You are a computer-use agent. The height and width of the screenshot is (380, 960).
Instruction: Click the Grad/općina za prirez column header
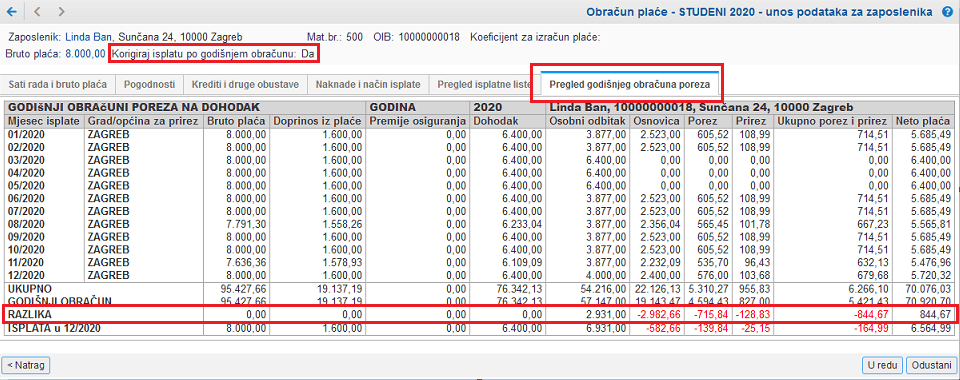tap(143, 121)
